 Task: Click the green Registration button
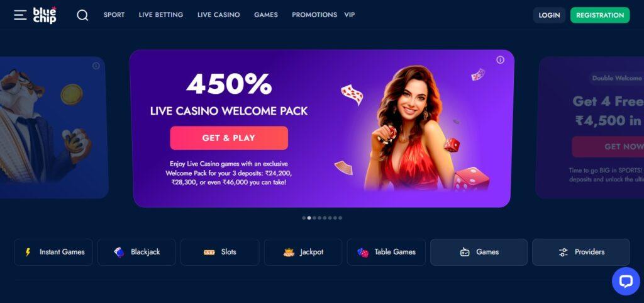(599, 15)
